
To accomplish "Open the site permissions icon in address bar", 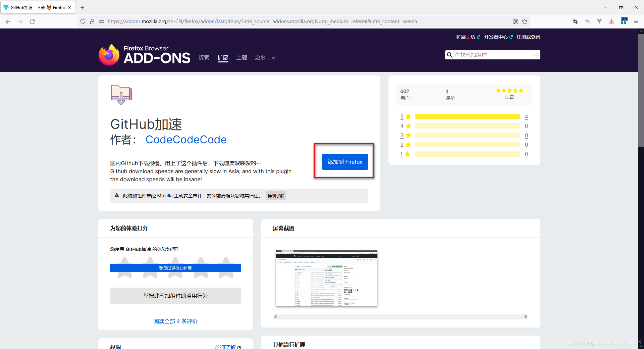I will click(x=102, y=21).
